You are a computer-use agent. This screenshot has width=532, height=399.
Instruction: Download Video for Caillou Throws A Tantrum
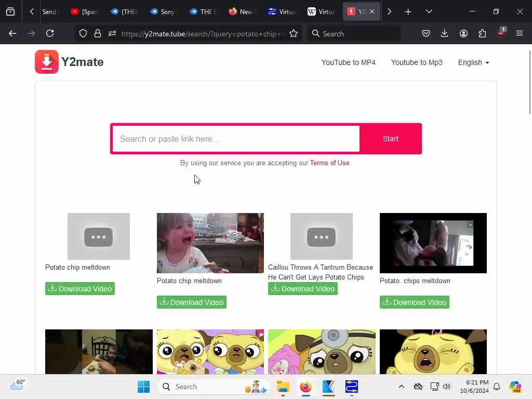pyautogui.click(x=303, y=289)
